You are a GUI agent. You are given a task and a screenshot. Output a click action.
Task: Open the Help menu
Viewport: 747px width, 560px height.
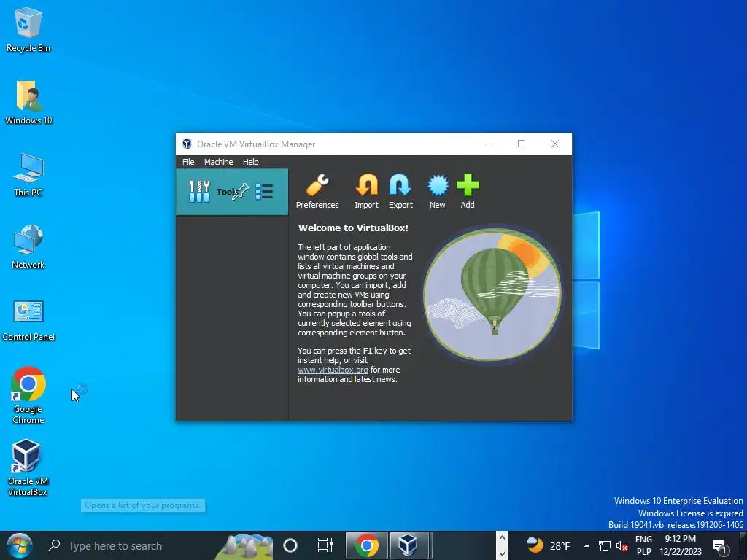251,162
